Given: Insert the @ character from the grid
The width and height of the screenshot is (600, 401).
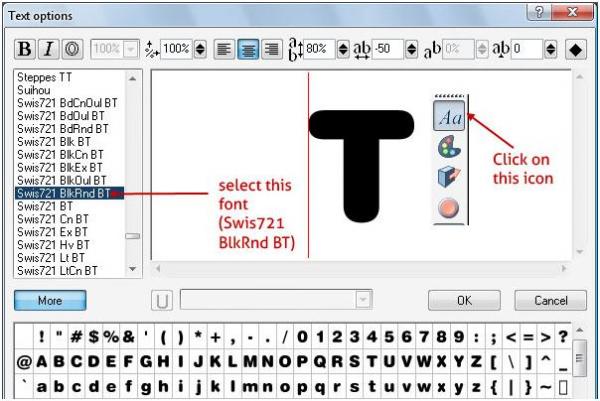Looking at the screenshot, I should coord(24,362).
